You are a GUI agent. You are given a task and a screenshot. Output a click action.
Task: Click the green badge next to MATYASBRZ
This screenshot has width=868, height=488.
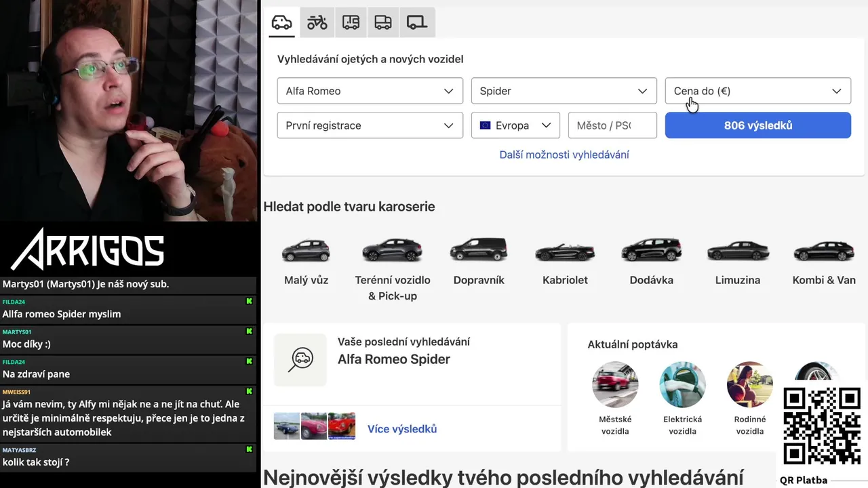249,449
